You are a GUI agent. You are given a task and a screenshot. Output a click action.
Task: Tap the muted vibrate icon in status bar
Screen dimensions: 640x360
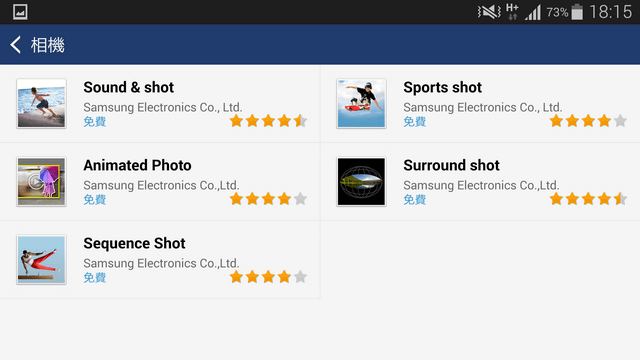pos(489,12)
